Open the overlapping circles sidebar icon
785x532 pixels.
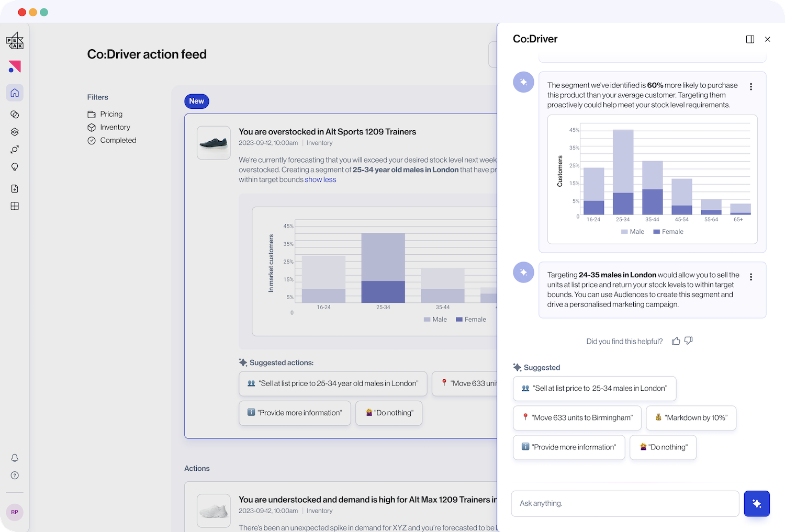click(x=15, y=114)
